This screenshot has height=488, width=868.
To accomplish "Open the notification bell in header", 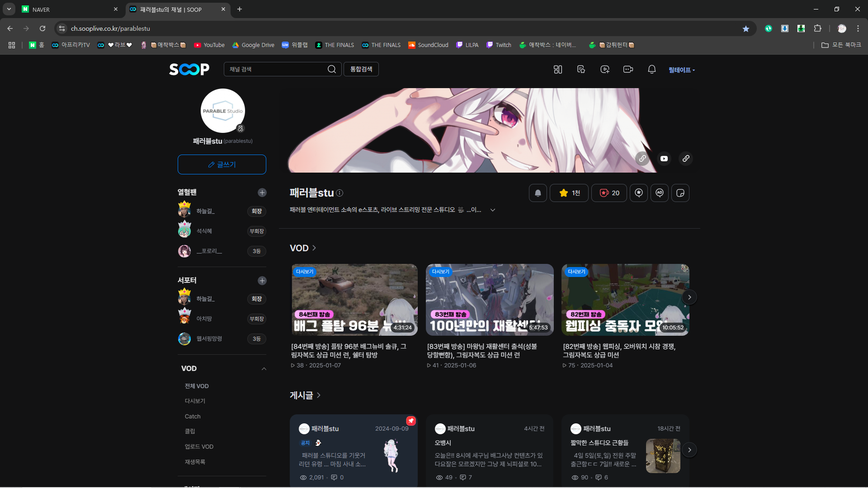I will point(651,70).
